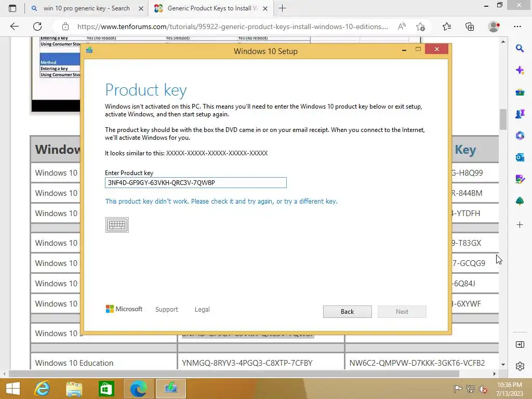
Task: Open Action Center flag tray icon
Action: click(458, 389)
